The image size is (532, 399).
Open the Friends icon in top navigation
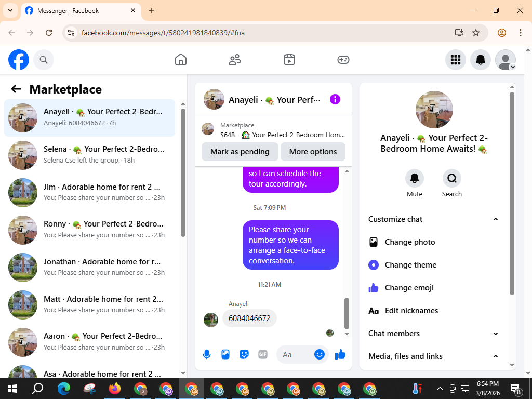click(x=235, y=60)
